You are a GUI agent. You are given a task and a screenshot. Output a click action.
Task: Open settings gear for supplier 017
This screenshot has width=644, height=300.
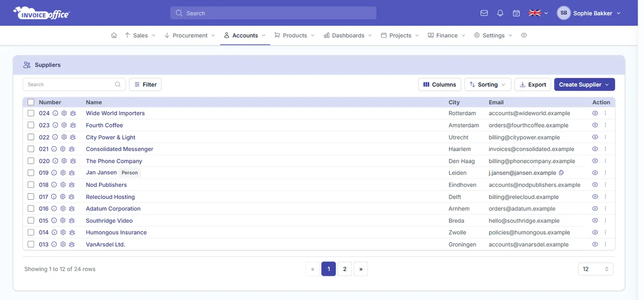(x=63, y=197)
